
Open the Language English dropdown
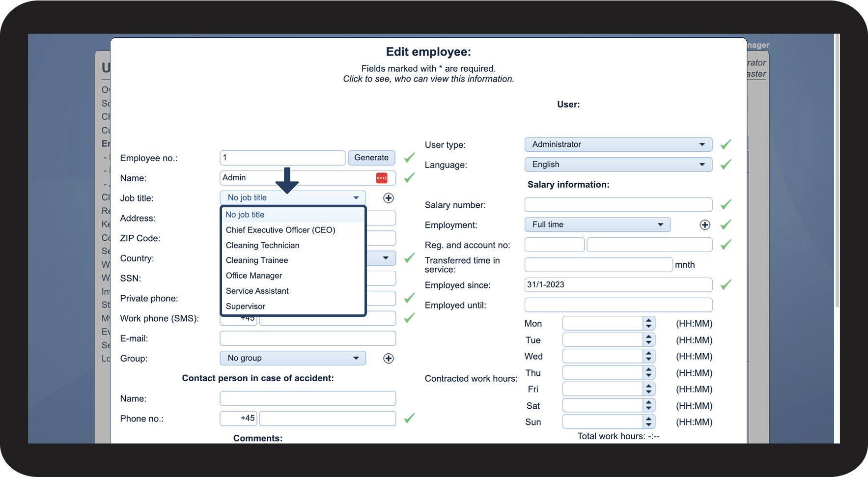tap(618, 165)
